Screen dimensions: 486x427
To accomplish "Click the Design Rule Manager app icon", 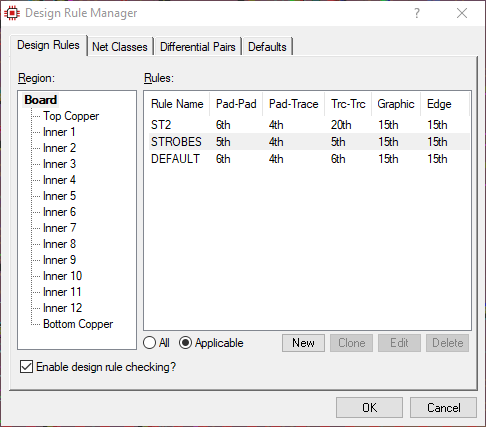I will click(12, 13).
